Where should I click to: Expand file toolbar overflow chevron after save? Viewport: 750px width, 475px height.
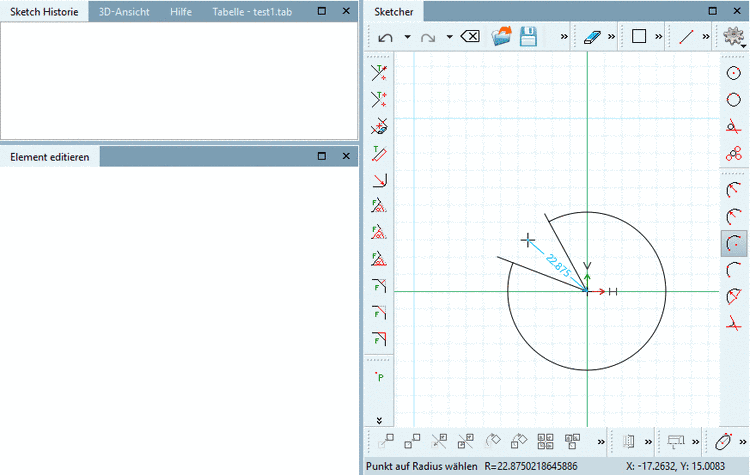[x=564, y=36]
